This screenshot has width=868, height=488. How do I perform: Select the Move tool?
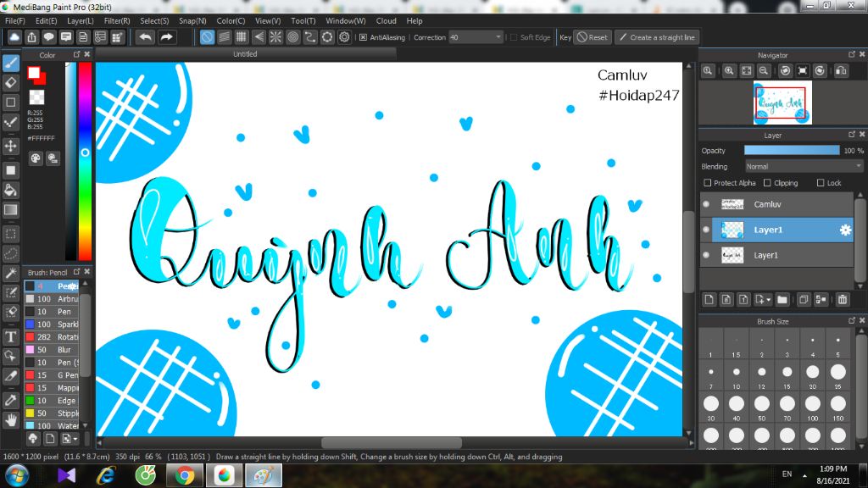pyautogui.click(x=10, y=146)
